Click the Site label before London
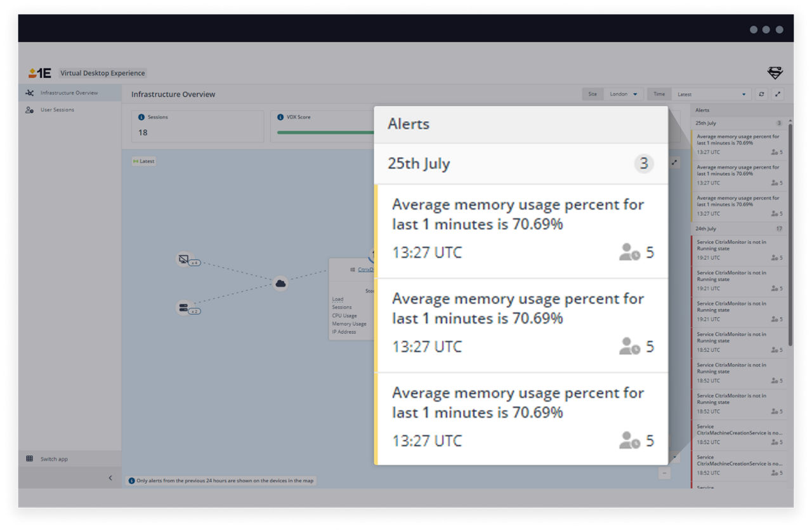 click(x=593, y=94)
